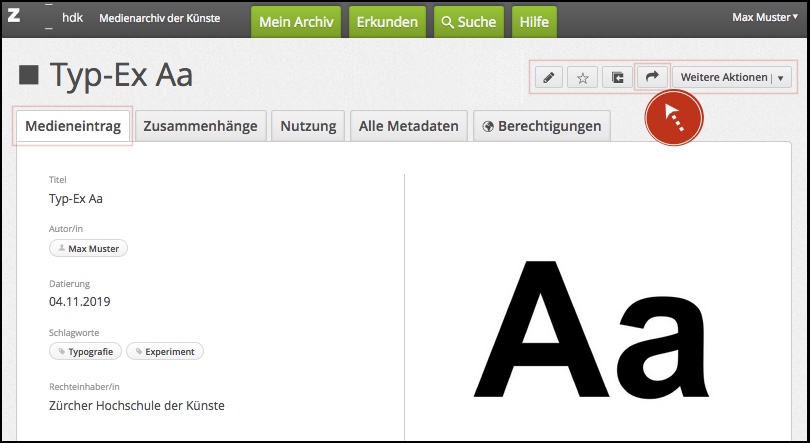Click the black square media type icon

pyautogui.click(x=29, y=76)
